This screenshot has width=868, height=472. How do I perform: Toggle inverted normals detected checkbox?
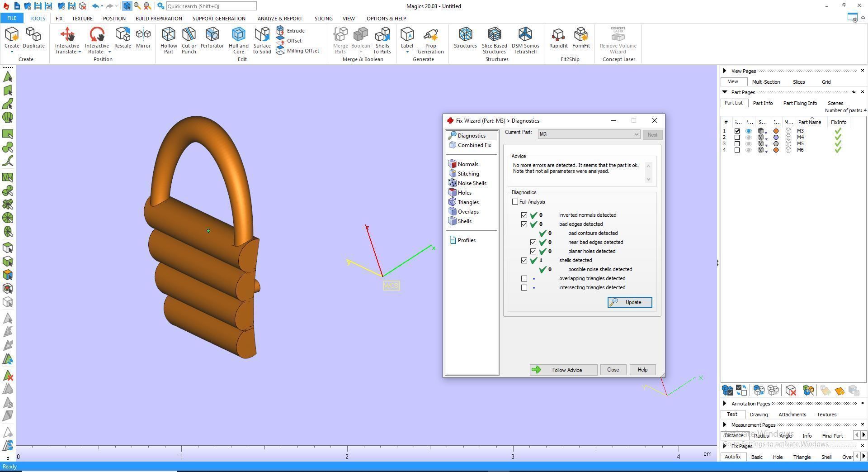pyautogui.click(x=524, y=215)
